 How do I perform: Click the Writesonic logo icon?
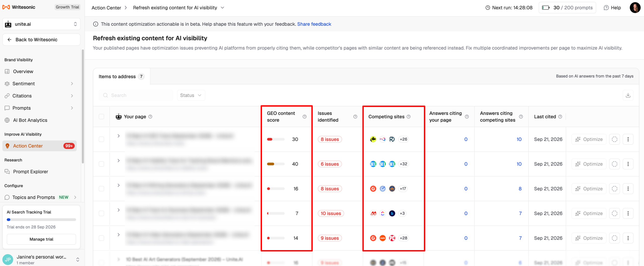click(x=6, y=7)
